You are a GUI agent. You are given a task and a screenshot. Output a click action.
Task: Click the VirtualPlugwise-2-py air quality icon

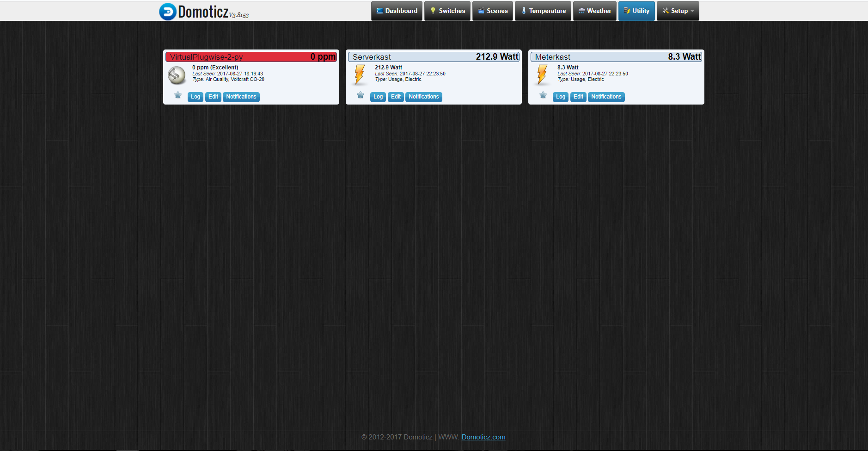point(177,75)
